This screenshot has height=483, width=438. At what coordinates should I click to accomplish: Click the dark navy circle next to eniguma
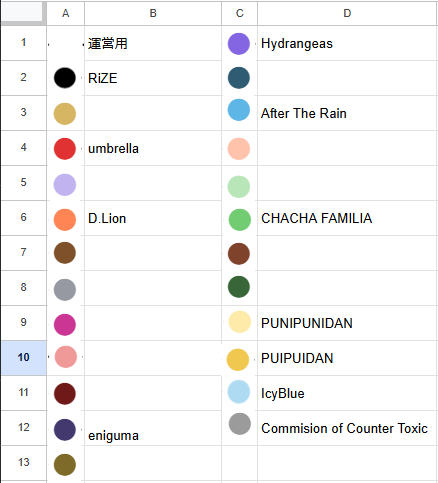coord(65,430)
